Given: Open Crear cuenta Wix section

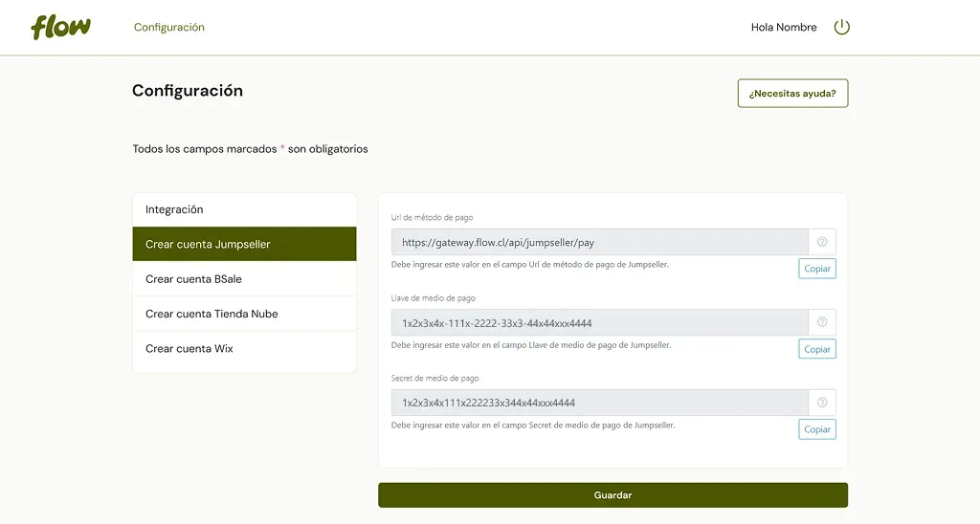Looking at the screenshot, I should [244, 348].
